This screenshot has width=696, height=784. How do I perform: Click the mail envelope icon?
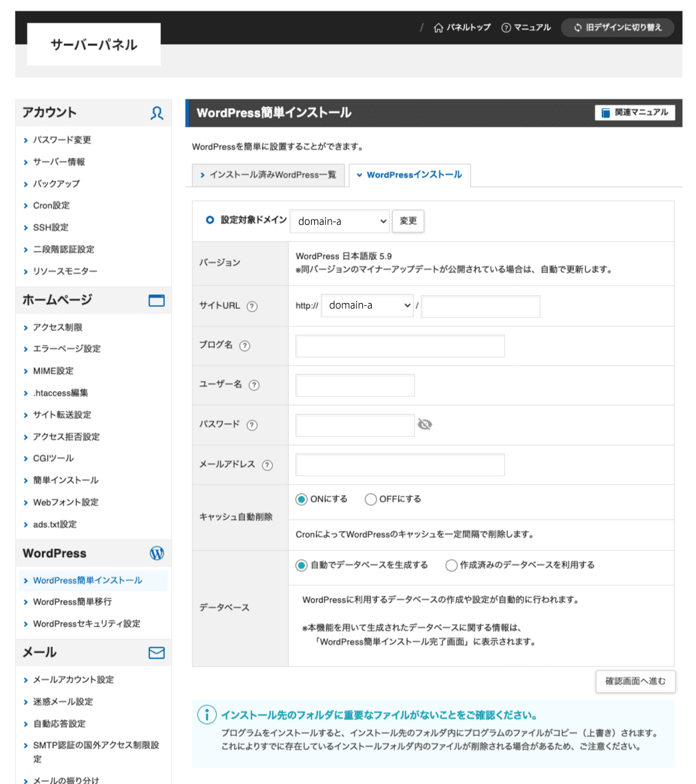(157, 653)
